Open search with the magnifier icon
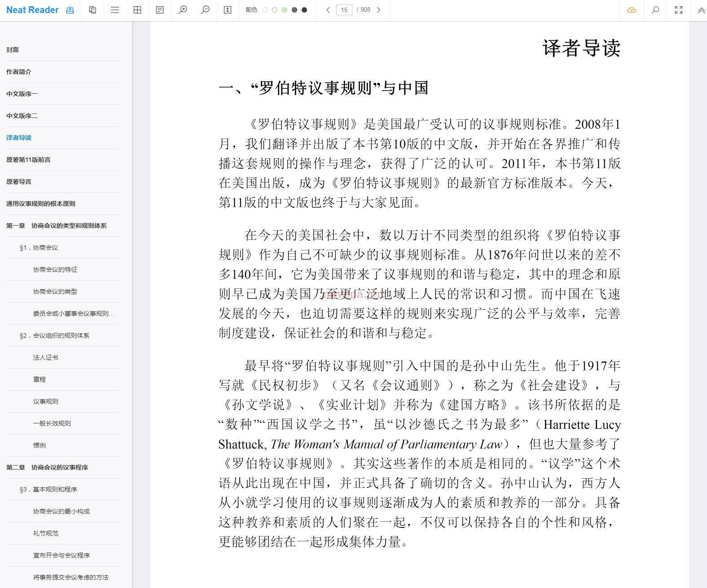Screen dimensions: 707x588 coord(655,10)
